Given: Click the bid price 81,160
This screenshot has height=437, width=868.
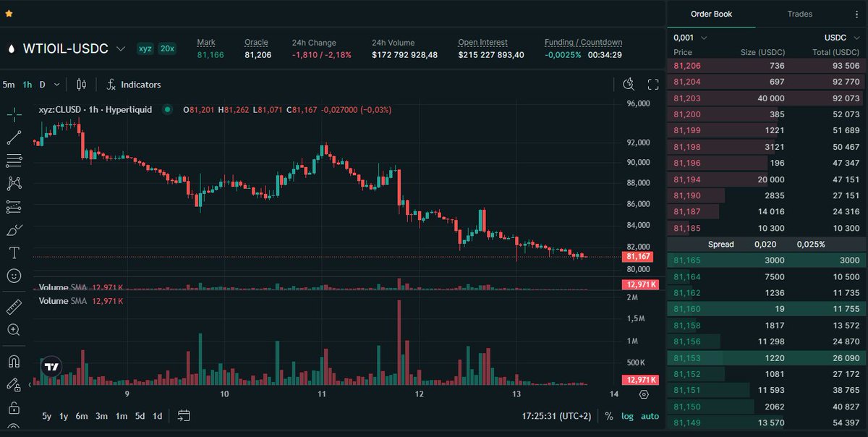Looking at the screenshot, I should [x=686, y=309].
